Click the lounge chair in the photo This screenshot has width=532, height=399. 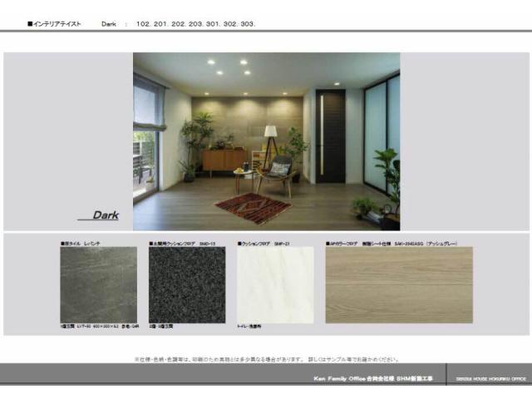(277, 172)
